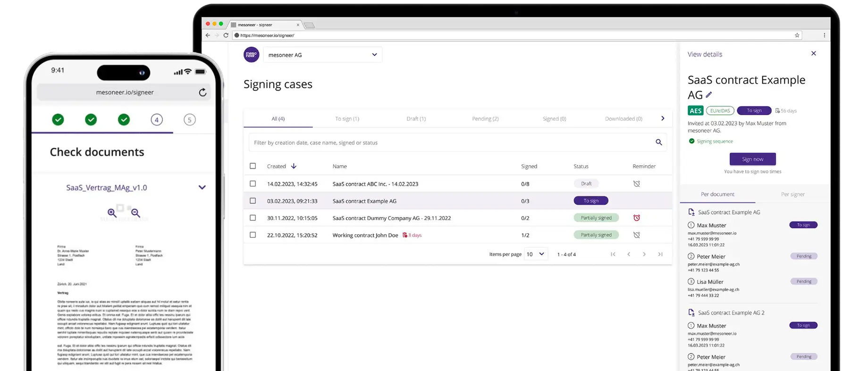
Task: Open the Downloaded (0) tab
Action: click(x=624, y=119)
